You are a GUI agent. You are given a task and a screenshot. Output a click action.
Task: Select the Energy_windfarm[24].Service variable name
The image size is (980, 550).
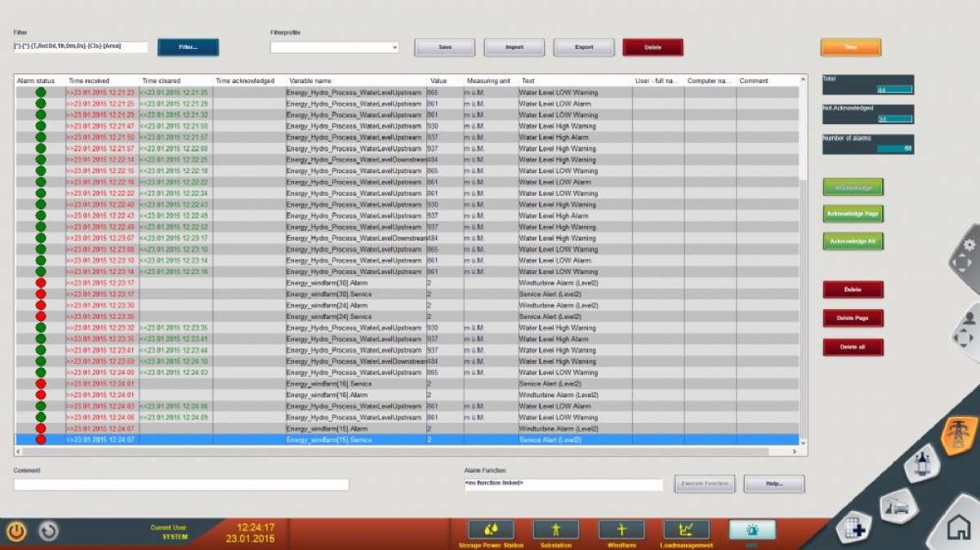[x=329, y=317]
